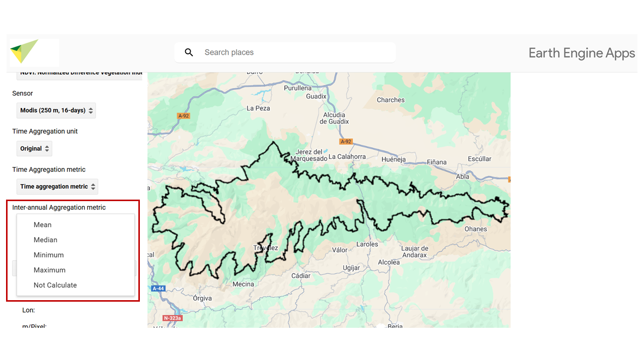This screenshot has height=362, width=644.
Task: Open the Modis sensor dropdown
Action: [x=56, y=111]
